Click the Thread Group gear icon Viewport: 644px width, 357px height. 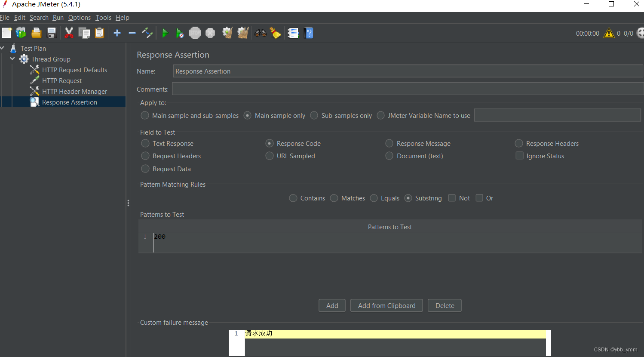coord(24,59)
